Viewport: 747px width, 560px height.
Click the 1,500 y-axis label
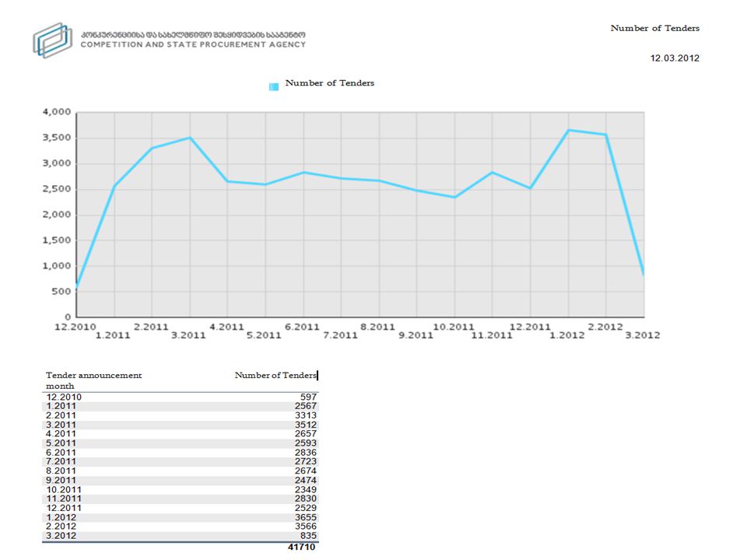point(57,240)
